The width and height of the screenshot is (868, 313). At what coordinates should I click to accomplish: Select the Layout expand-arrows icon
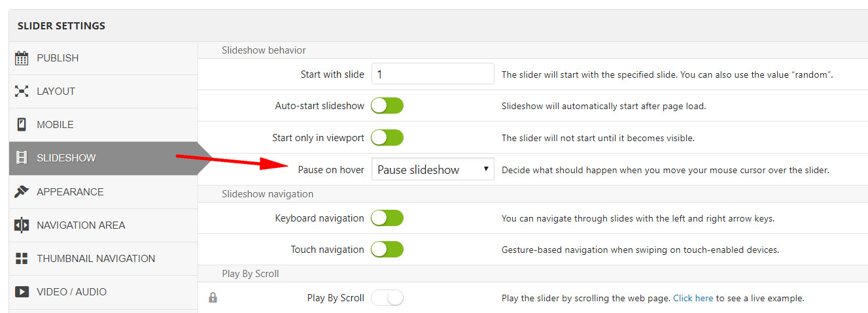22,91
